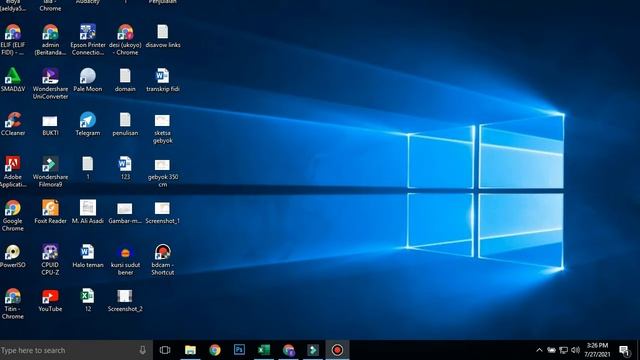The width and height of the screenshot is (640, 360).
Task: Click the microphone icon in search box
Action: [142, 350]
